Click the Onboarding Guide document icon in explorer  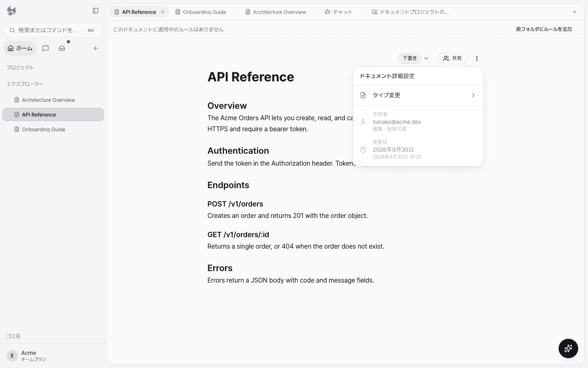(x=17, y=129)
